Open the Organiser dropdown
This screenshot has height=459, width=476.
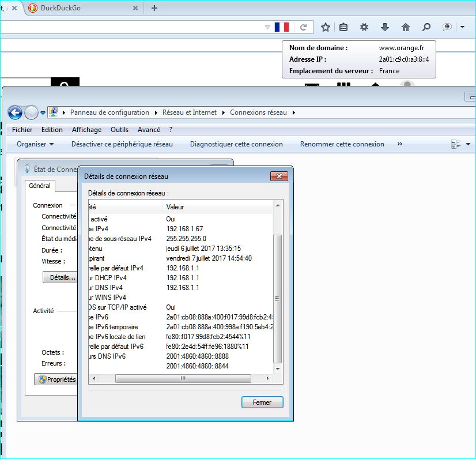click(x=35, y=144)
